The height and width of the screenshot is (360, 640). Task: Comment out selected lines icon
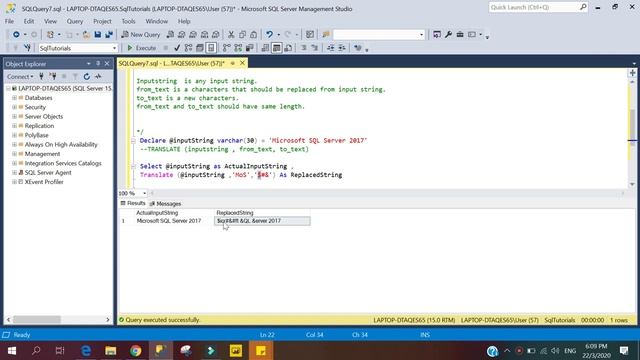coord(304,48)
